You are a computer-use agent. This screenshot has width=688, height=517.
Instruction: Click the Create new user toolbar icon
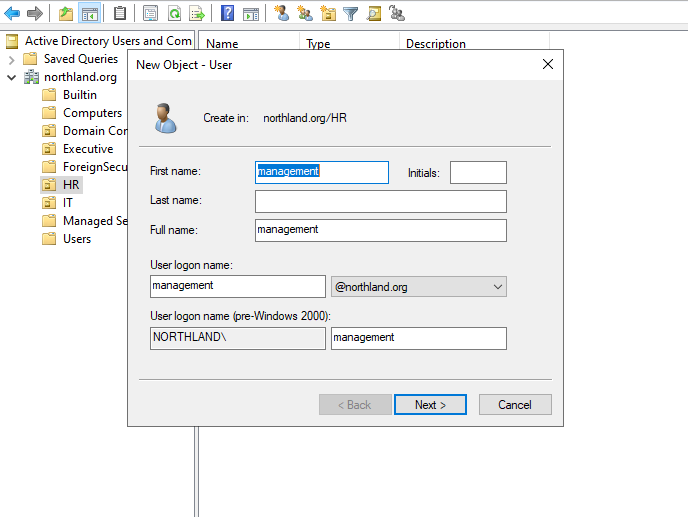click(282, 13)
